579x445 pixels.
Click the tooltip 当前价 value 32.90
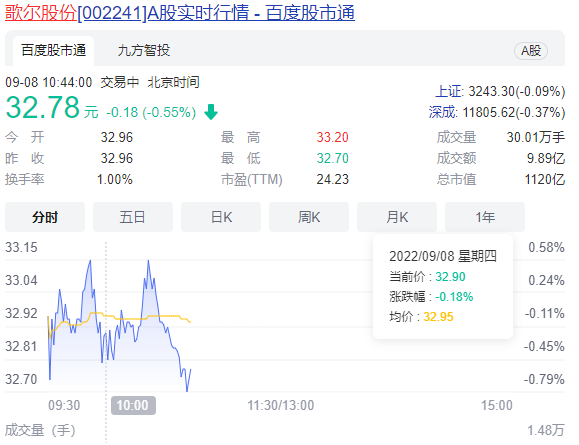pos(450,277)
